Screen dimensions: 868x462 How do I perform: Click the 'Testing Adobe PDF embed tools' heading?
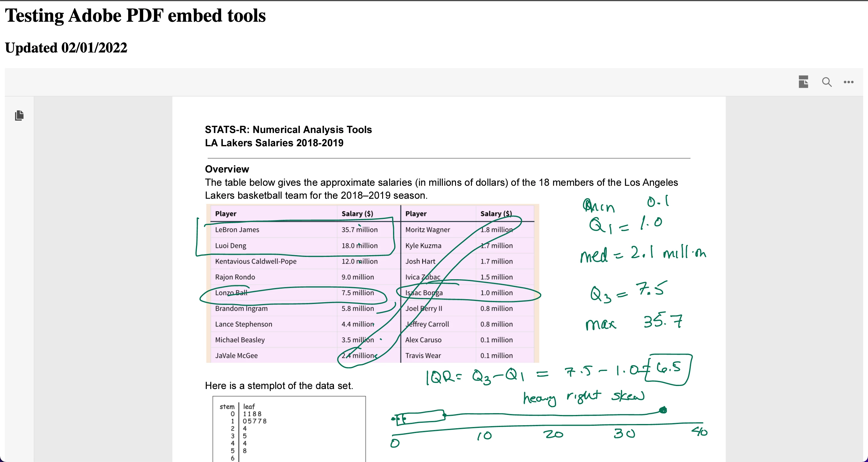(135, 15)
